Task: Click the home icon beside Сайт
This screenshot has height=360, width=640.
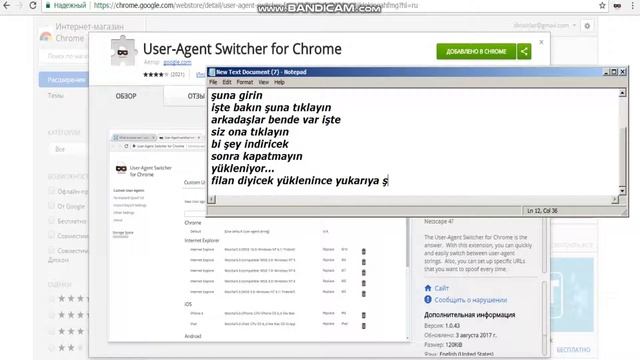Action: tap(428, 288)
